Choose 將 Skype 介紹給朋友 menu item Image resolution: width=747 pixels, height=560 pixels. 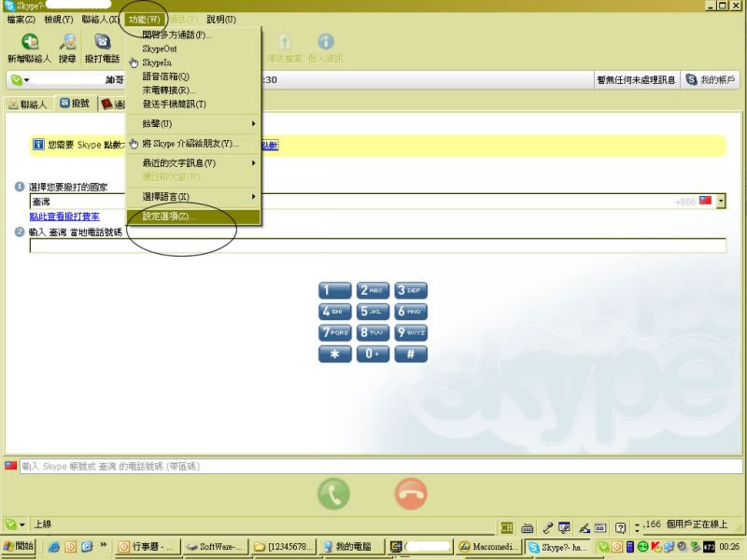point(193,144)
